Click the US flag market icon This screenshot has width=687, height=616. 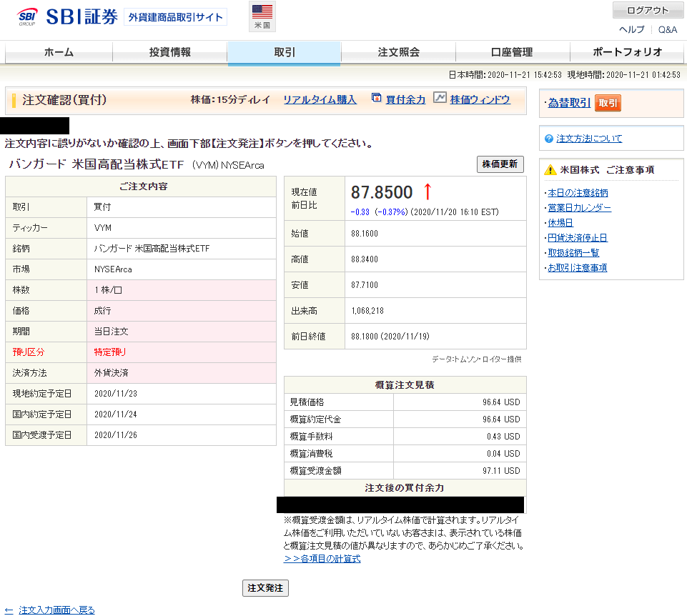[x=262, y=13]
